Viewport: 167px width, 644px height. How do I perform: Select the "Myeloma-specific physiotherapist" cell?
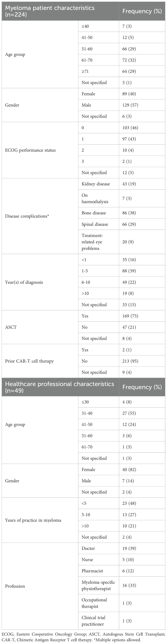(98, 585)
